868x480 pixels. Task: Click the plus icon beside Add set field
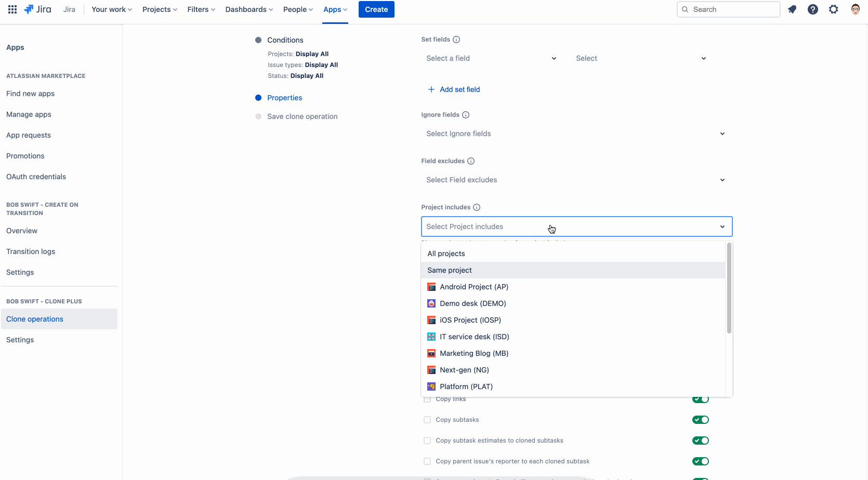click(431, 89)
